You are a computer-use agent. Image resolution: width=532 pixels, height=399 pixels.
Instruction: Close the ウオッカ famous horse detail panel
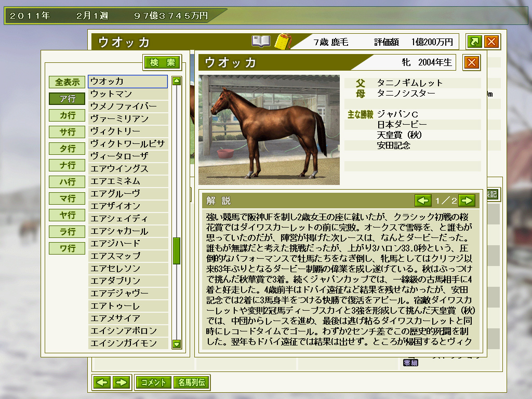[472, 62]
